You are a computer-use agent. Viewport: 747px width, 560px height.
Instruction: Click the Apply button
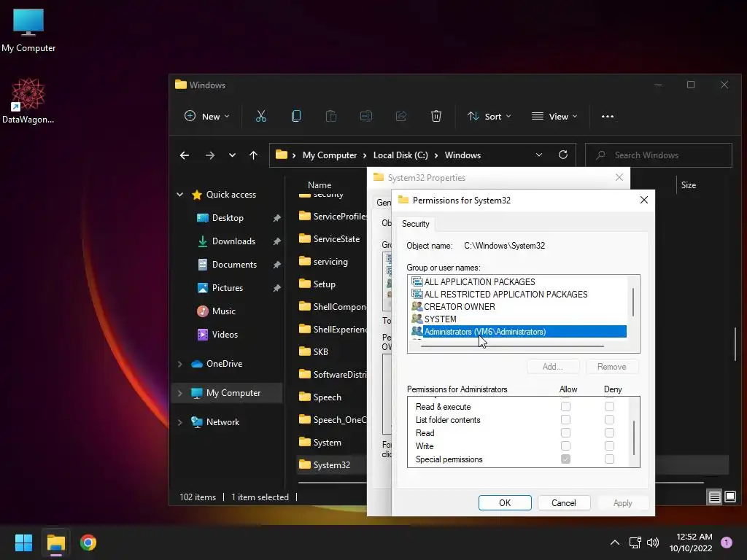click(622, 503)
